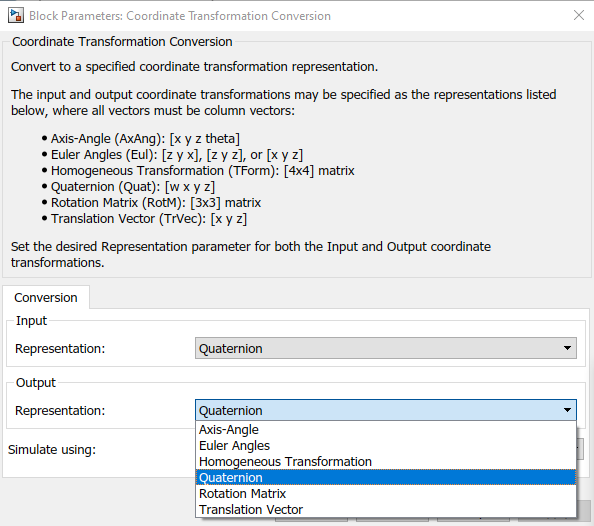Pick Homogeneous Transformation as output representation
This screenshot has height=526, width=594.
coord(386,461)
